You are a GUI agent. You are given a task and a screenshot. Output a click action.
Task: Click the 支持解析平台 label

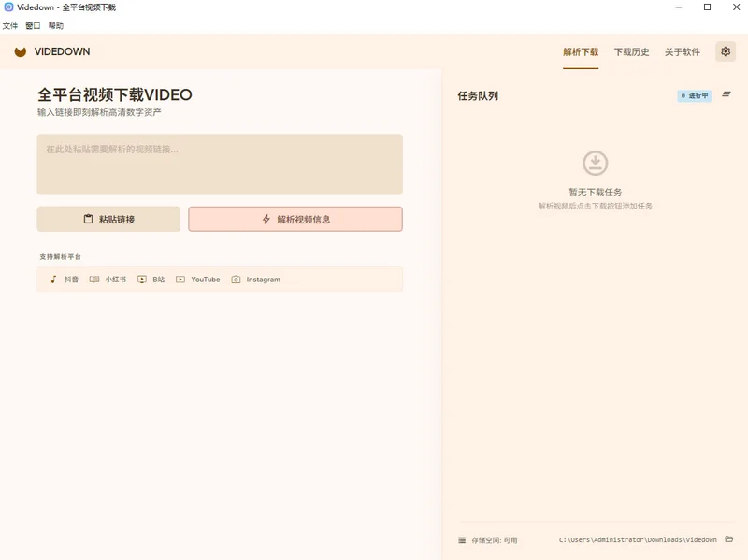click(60, 256)
